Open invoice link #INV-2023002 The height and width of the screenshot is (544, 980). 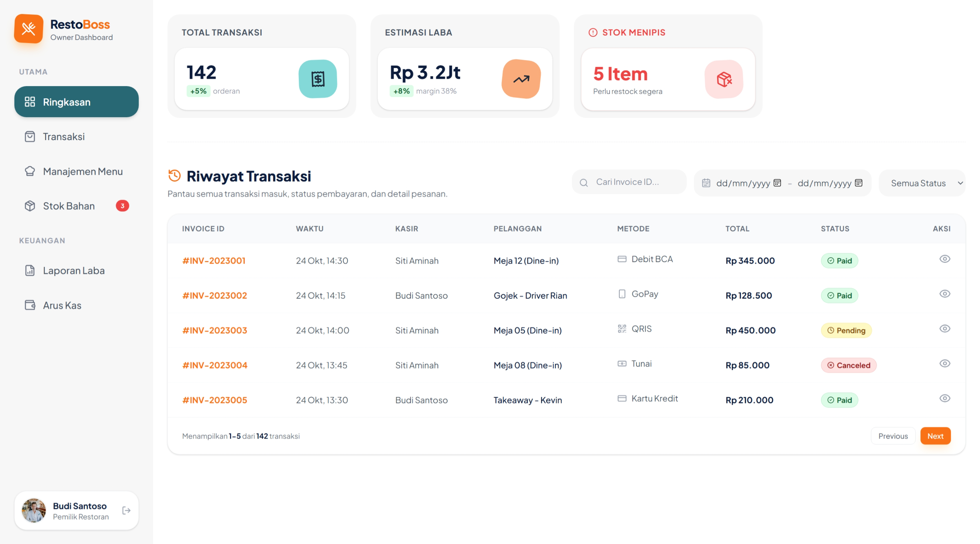click(x=214, y=295)
